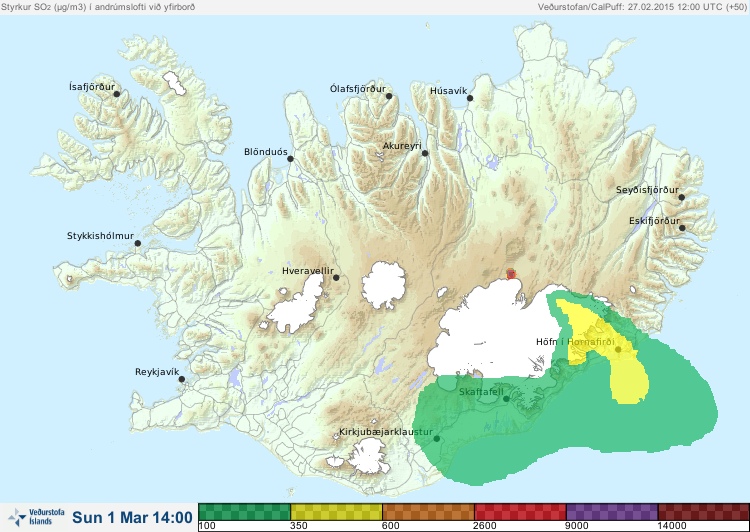Click the Hveravellir station dot
The height and width of the screenshot is (532, 750).
click(x=336, y=278)
